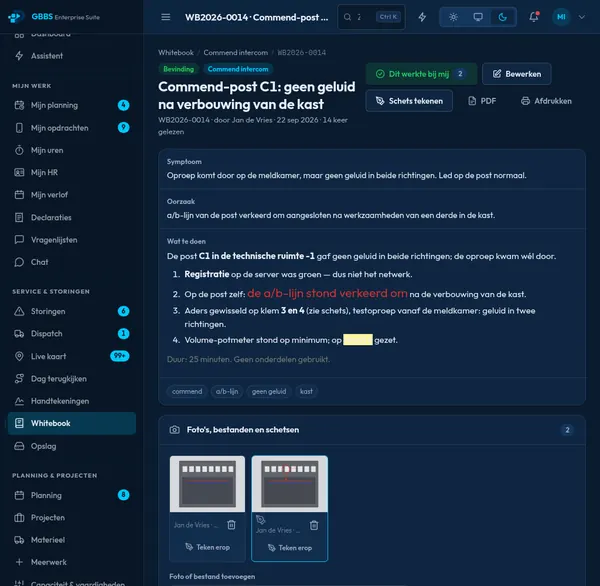
Task: Open Mijn uren in sidebar
Action: (x=72, y=150)
